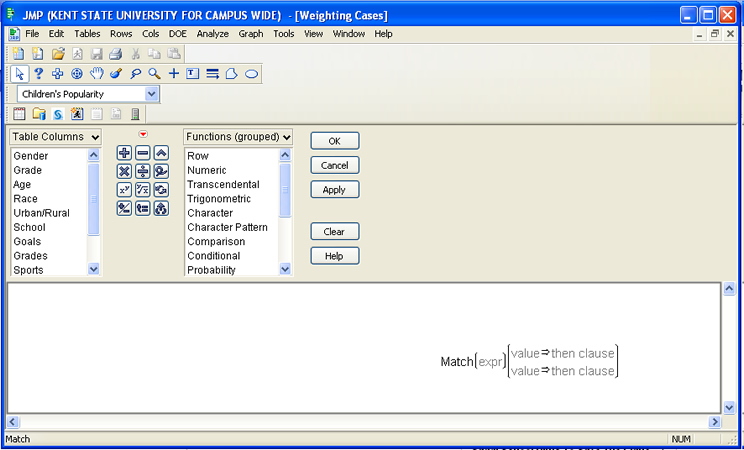This screenshot has height=450, width=744.
Task: Open the Cols menu
Action: point(150,34)
